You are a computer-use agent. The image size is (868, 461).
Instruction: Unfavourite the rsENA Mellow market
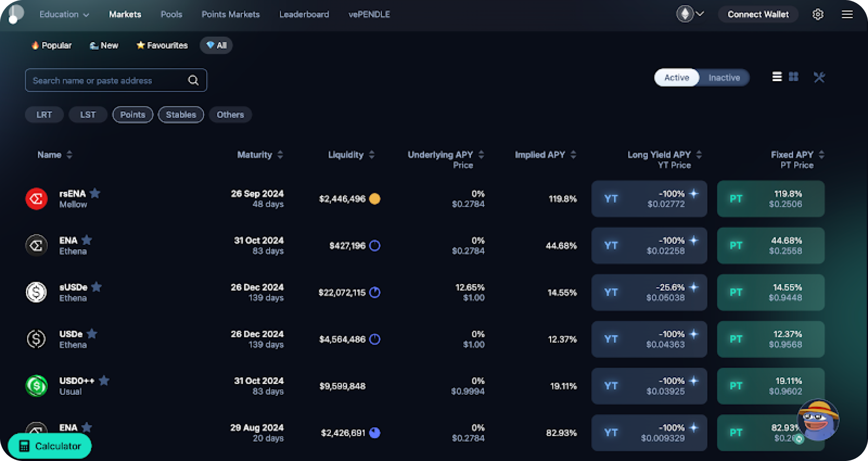(95, 193)
